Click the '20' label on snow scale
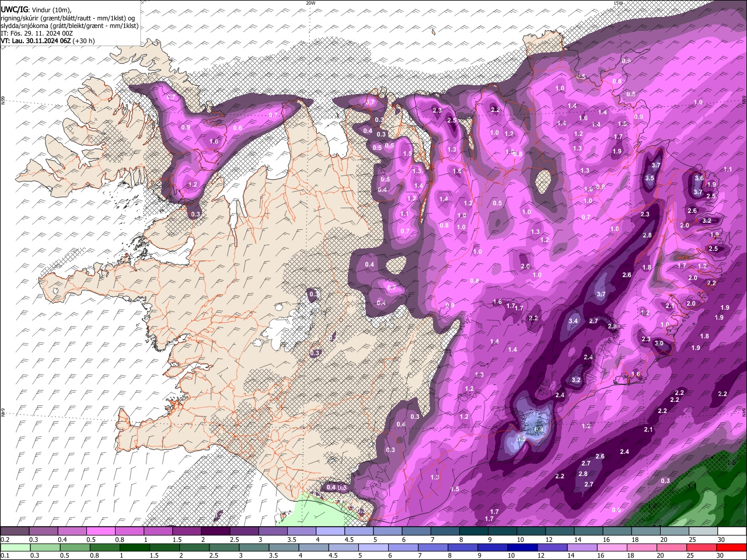Viewport: 747px width, 560px height. 664,540
